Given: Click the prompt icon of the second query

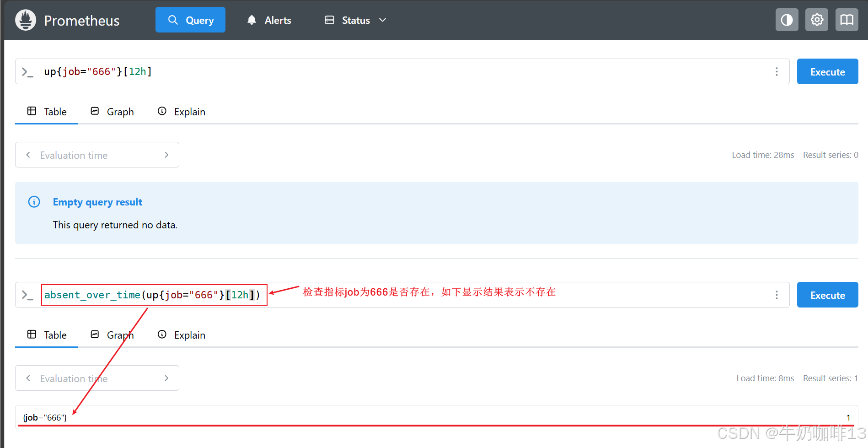Looking at the screenshot, I should 27,295.
